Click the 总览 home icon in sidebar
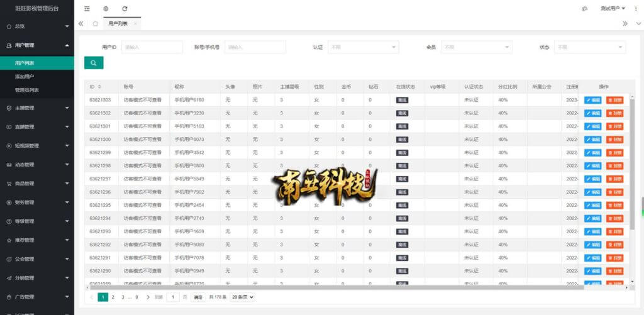This screenshot has width=644, height=315. pos(9,26)
